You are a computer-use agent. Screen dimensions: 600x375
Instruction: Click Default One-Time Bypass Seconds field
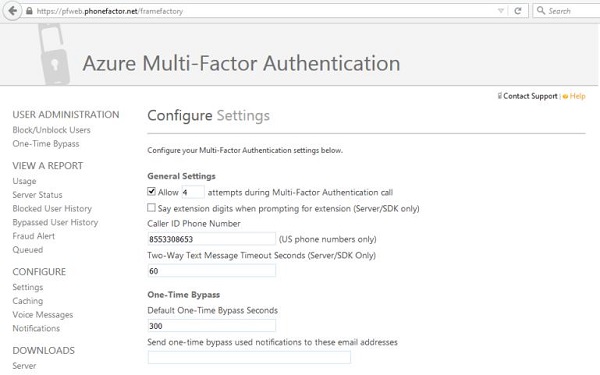pos(212,326)
